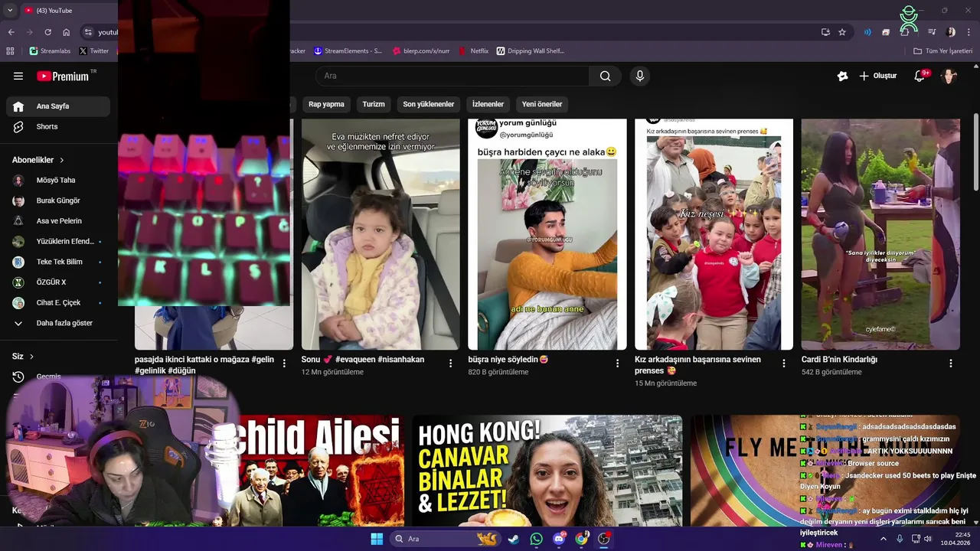
Task: Open the Netflix bookmark
Action: 474,51
